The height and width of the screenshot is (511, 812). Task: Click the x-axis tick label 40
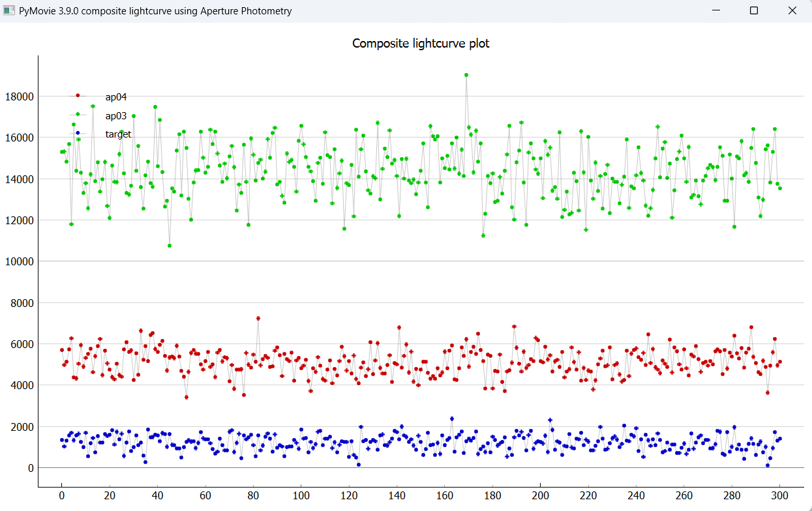157,495
